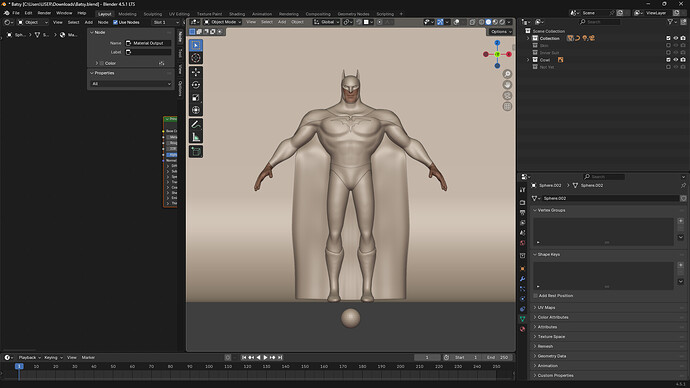
Task: Add a new shape key with plus button
Action: click(x=680, y=265)
